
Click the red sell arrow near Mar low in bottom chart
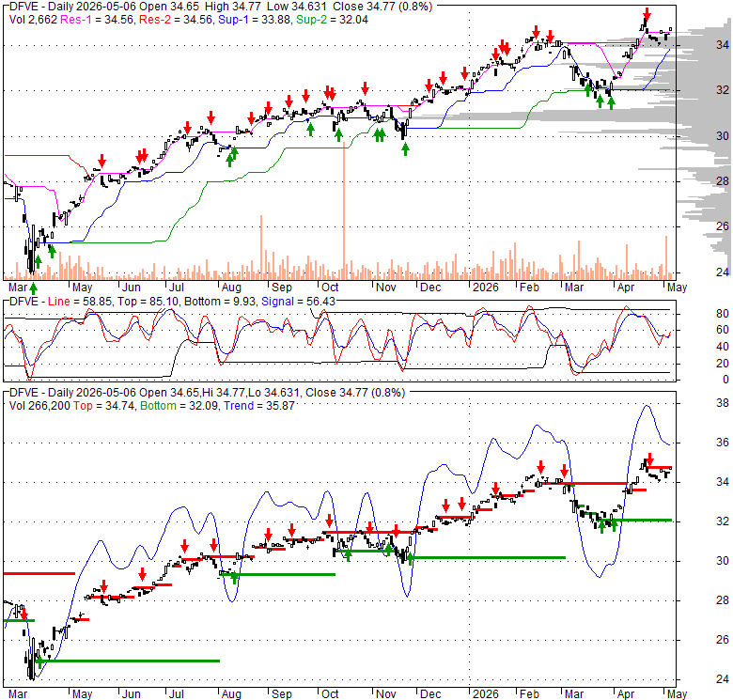click(23, 614)
